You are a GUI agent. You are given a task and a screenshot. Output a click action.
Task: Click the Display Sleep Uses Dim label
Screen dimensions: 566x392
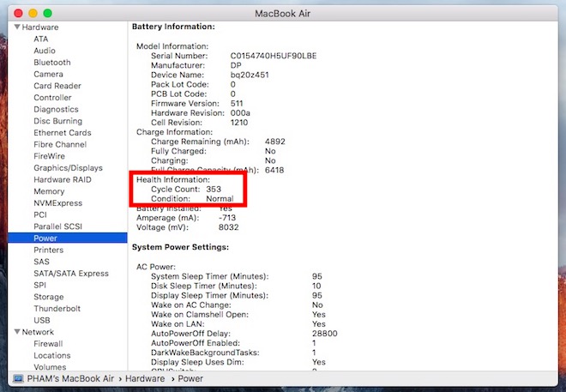point(197,362)
